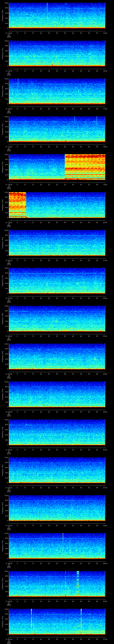Click the 21:26:00 start time label
This screenshot has height=644, width=114.
point(9,487)
